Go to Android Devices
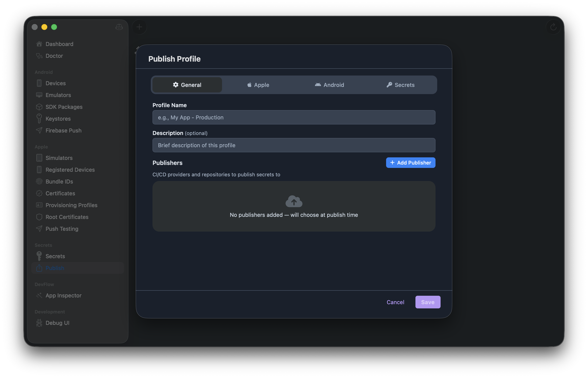 tap(78, 83)
